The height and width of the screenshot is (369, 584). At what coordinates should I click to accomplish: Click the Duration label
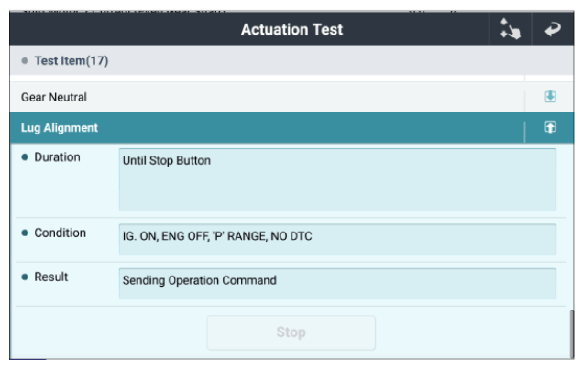pyautogui.click(x=57, y=157)
